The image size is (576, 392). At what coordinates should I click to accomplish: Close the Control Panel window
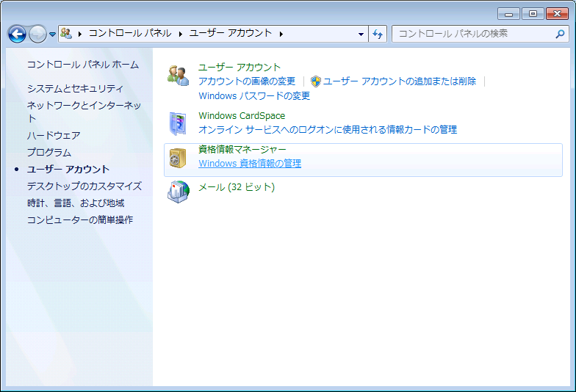557,14
